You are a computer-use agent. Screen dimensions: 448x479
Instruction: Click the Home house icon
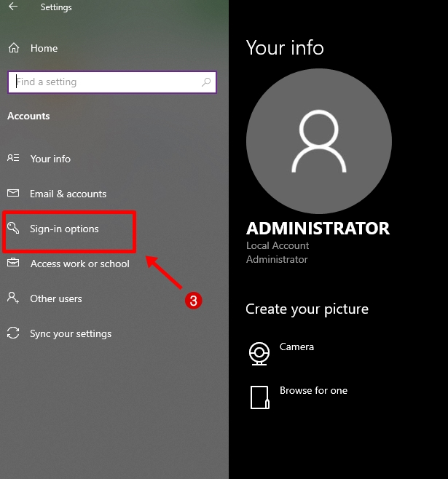click(x=14, y=48)
